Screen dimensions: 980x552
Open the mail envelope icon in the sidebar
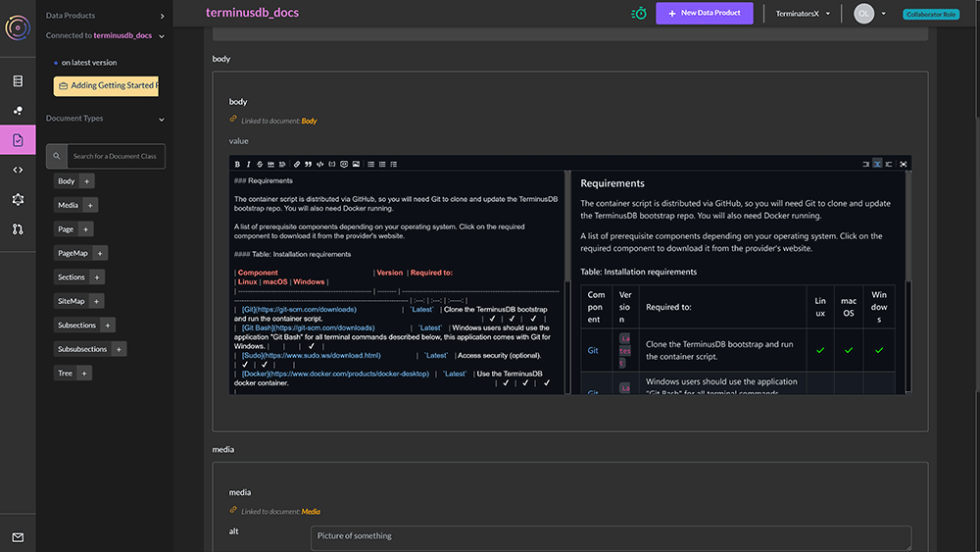[18, 537]
